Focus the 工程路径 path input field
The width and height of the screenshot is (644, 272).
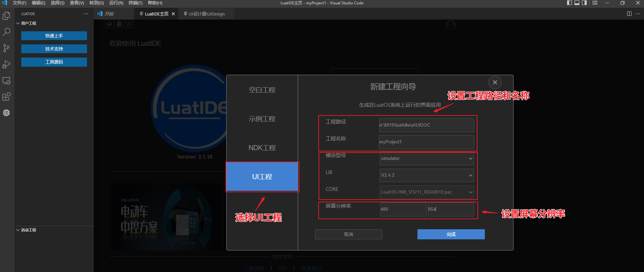click(x=426, y=125)
